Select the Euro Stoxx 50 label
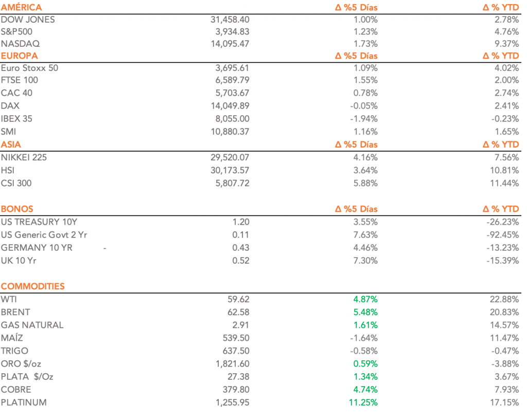 coord(29,68)
